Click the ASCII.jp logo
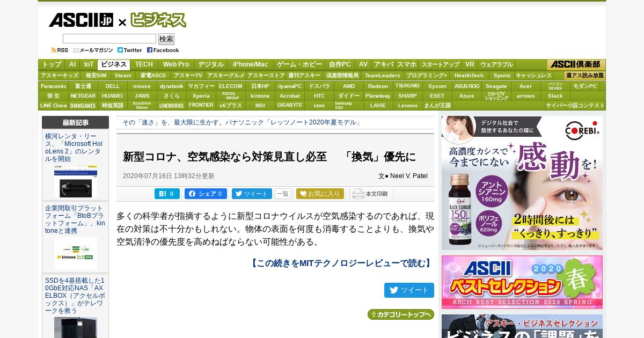 coord(81,20)
